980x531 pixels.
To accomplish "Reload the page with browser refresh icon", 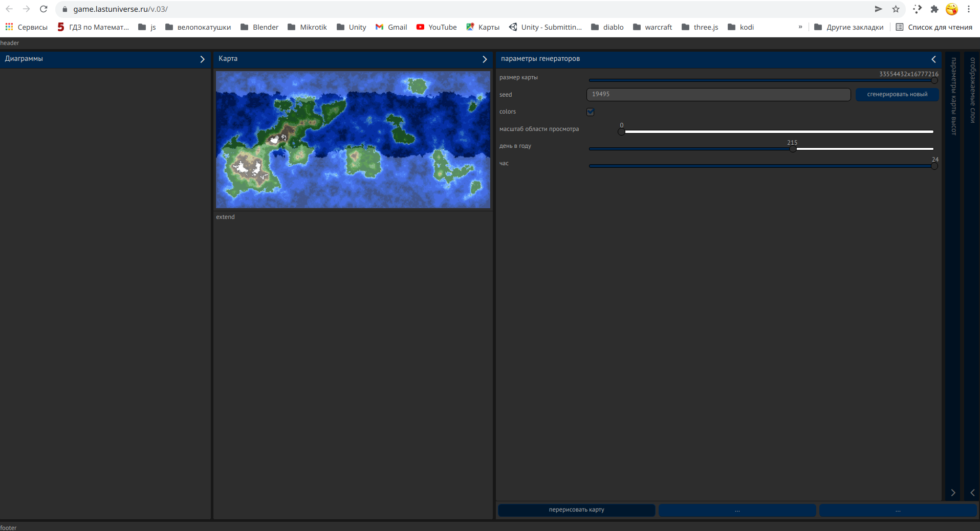I will tap(43, 9).
